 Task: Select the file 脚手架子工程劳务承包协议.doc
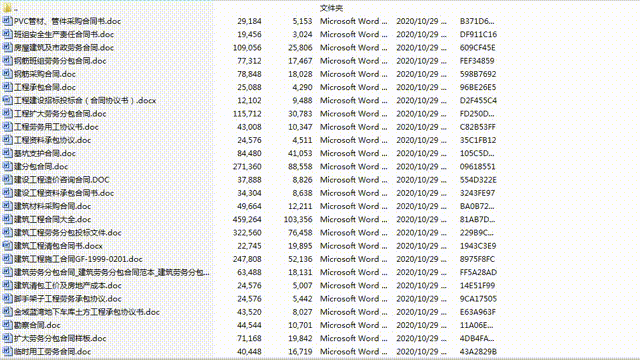[x=68, y=299]
